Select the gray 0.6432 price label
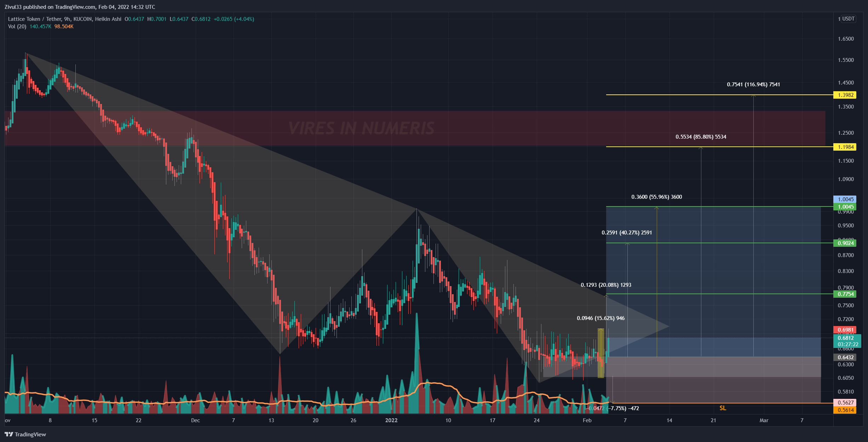Screen dimensions: 868x442 coord(845,357)
